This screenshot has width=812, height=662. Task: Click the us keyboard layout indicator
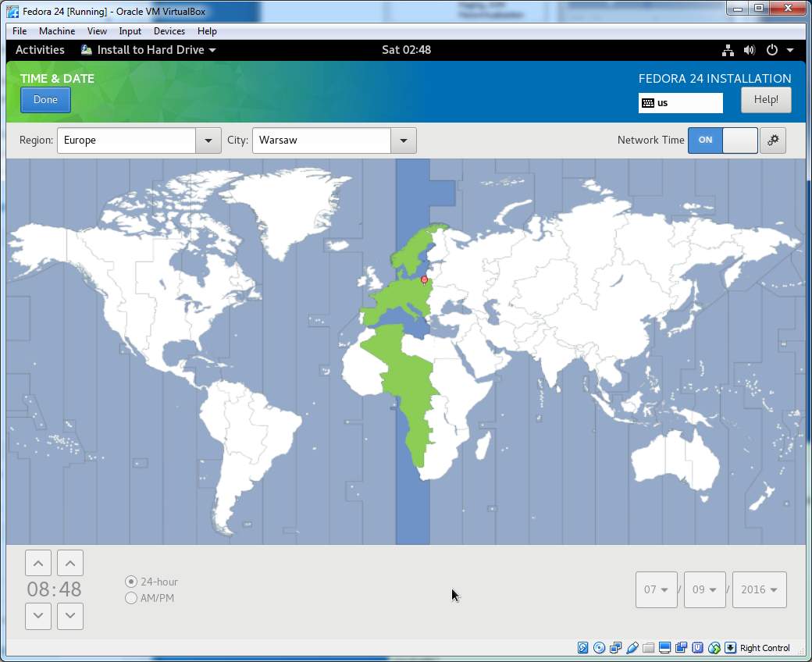pos(681,103)
